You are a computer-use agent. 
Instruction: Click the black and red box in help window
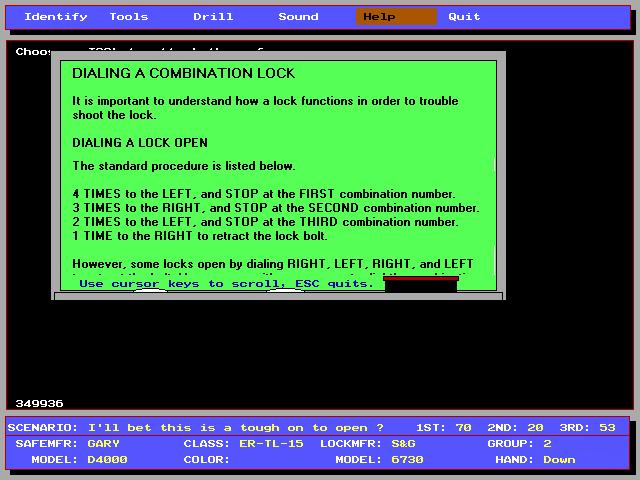click(421, 284)
